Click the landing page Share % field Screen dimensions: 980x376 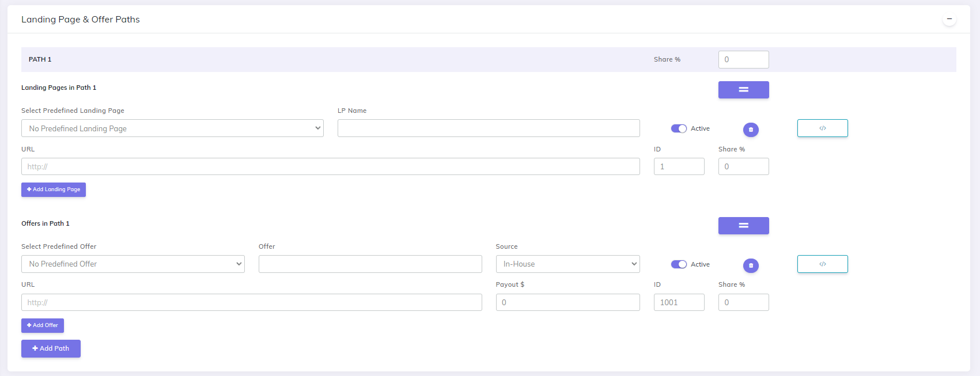(x=743, y=166)
